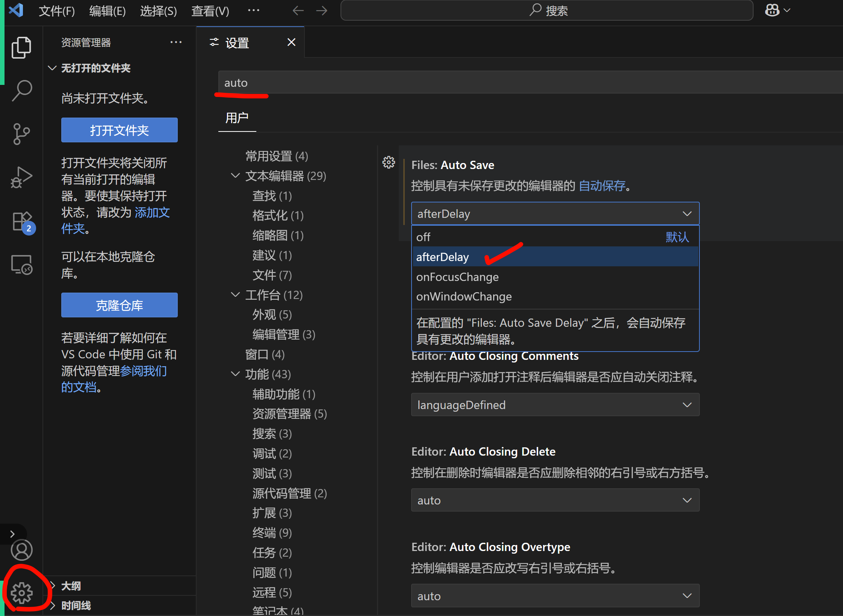Select the 设置 editor tab

point(250,42)
